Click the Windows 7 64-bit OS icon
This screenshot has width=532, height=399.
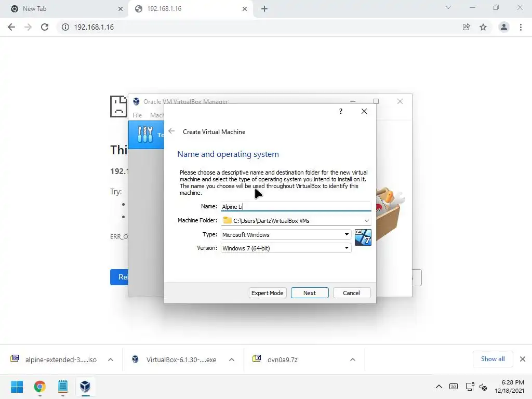pos(363,237)
